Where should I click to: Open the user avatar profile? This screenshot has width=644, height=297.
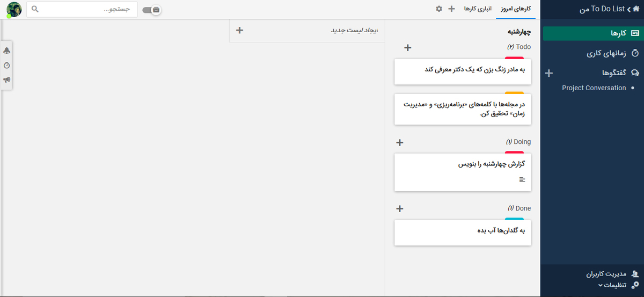[14, 9]
